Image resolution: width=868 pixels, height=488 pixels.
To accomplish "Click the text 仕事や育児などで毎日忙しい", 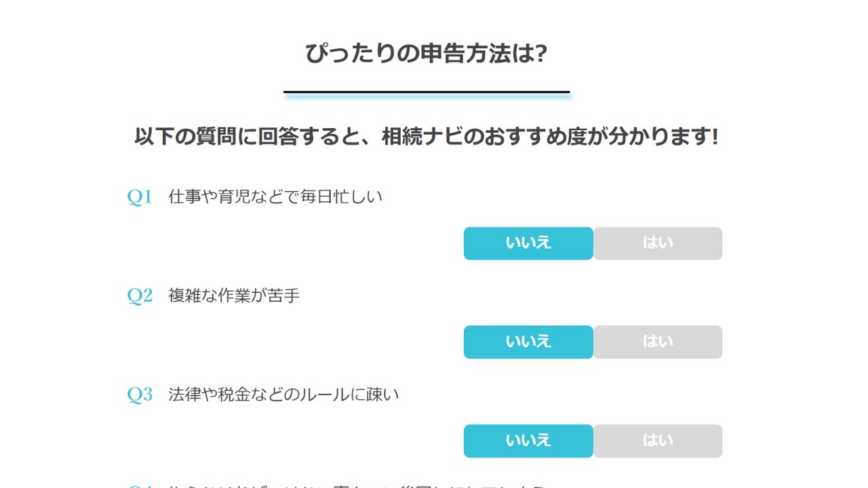I will pyautogui.click(x=275, y=197).
